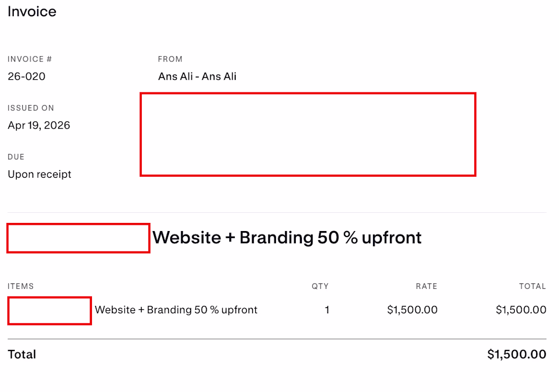This screenshot has height=392, width=559.
Task: Click the RATE column header
Action: (426, 286)
